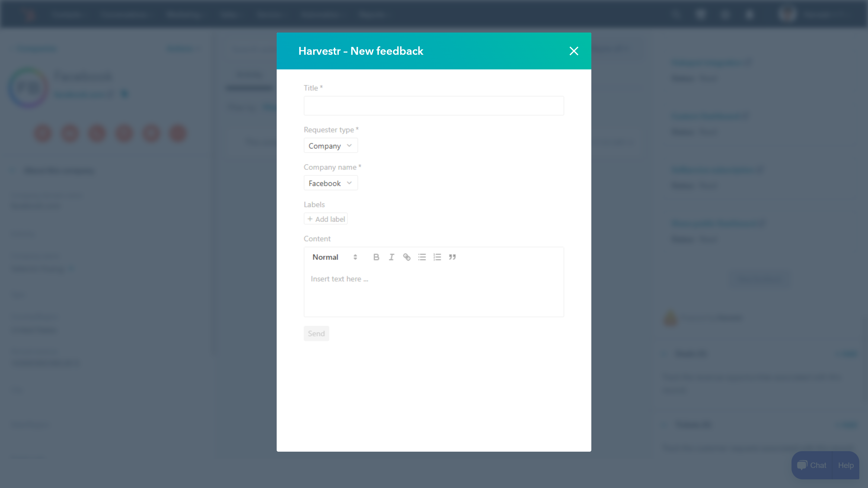
Task: Open the Help widget button
Action: click(845, 465)
